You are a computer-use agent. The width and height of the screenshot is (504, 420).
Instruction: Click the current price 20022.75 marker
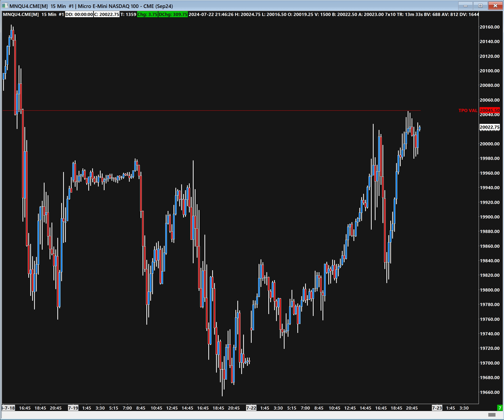click(x=489, y=127)
